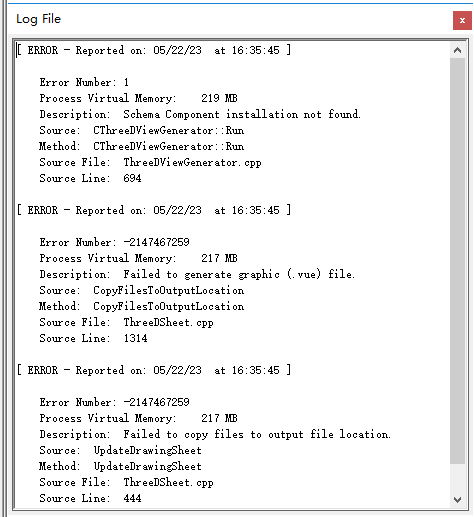Click the scroll down arrow of the log

pyautogui.click(x=457, y=499)
